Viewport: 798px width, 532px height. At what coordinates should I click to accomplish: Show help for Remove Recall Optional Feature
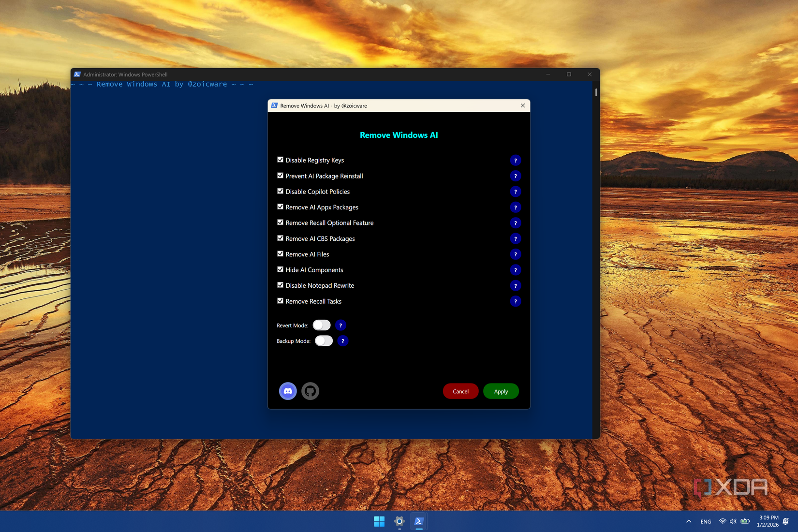coord(515,223)
